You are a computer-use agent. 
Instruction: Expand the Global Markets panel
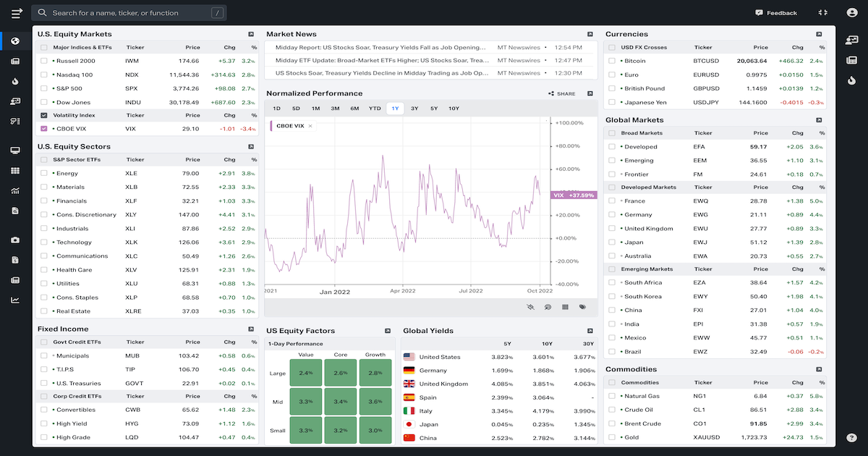pos(819,120)
